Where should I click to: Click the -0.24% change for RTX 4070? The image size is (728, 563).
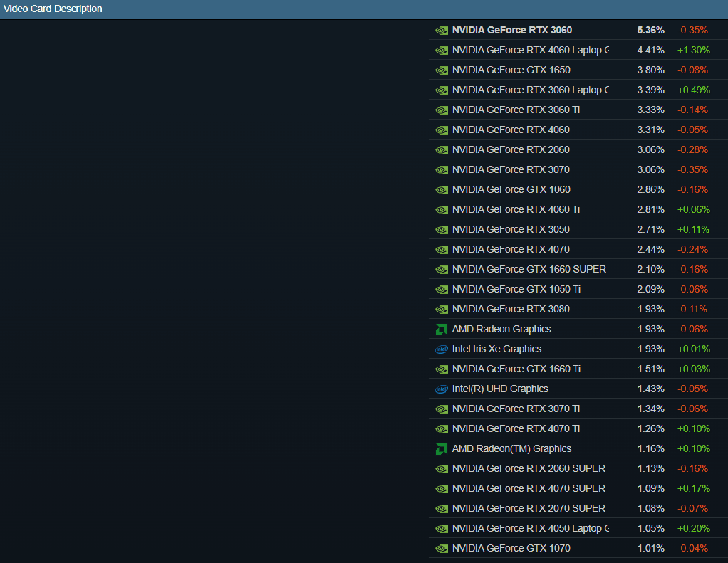[x=692, y=250]
